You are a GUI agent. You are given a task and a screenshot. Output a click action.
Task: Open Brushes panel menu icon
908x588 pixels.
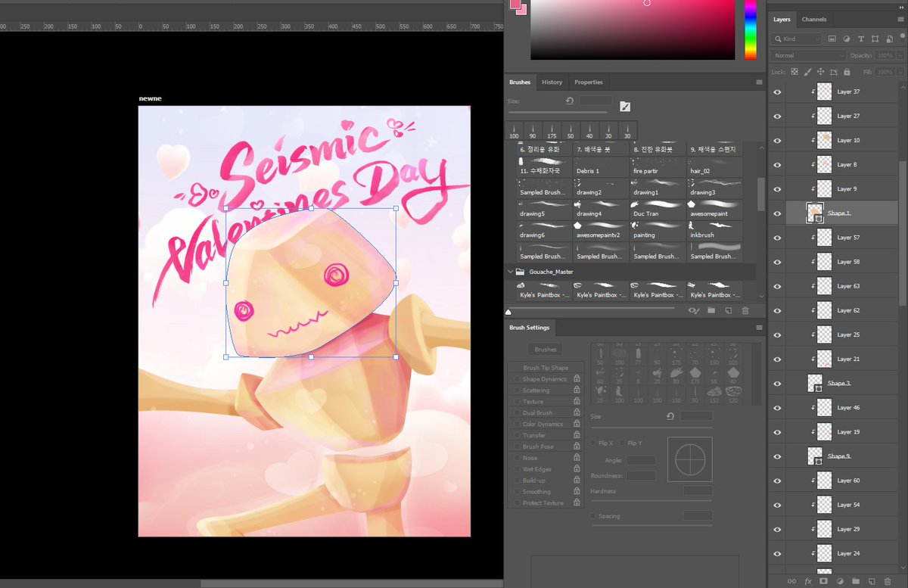tap(759, 82)
